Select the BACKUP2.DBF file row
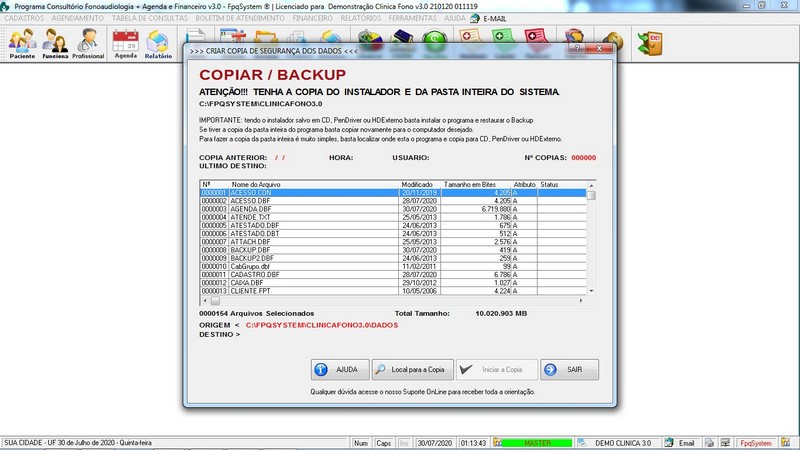 pos(393,258)
